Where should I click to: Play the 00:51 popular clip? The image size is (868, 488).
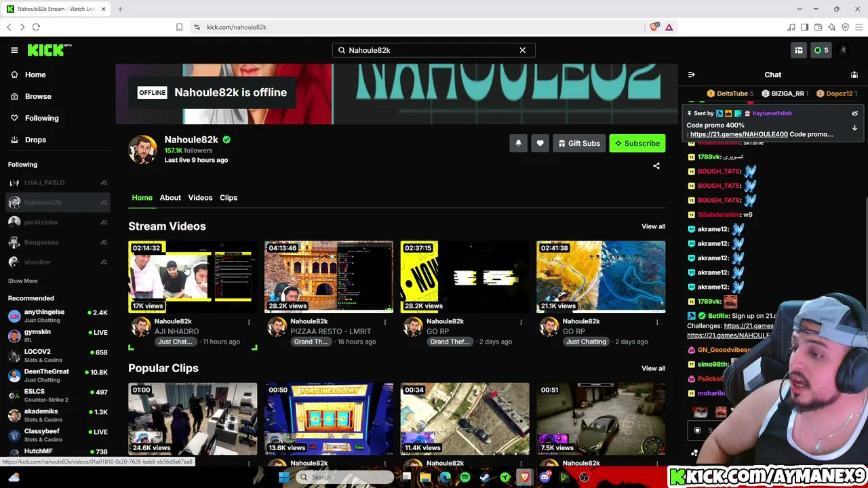point(601,419)
